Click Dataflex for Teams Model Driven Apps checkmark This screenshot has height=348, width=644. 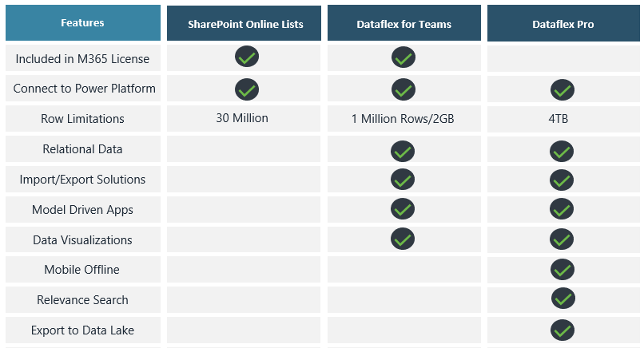click(x=403, y=209)
